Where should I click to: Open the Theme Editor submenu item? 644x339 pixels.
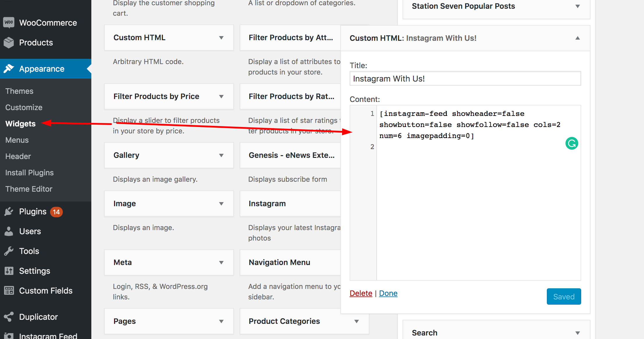pyautogui.click(x=29, y=189)
